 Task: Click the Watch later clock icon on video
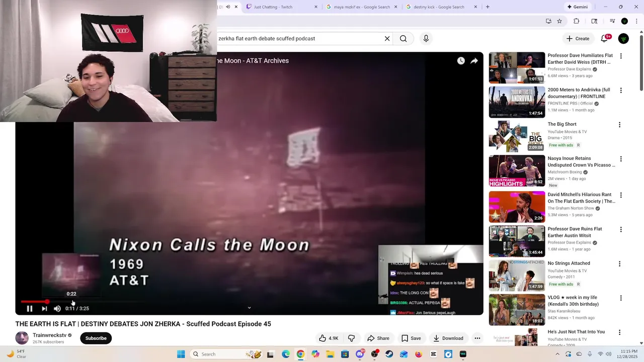(x=461, y=61)
